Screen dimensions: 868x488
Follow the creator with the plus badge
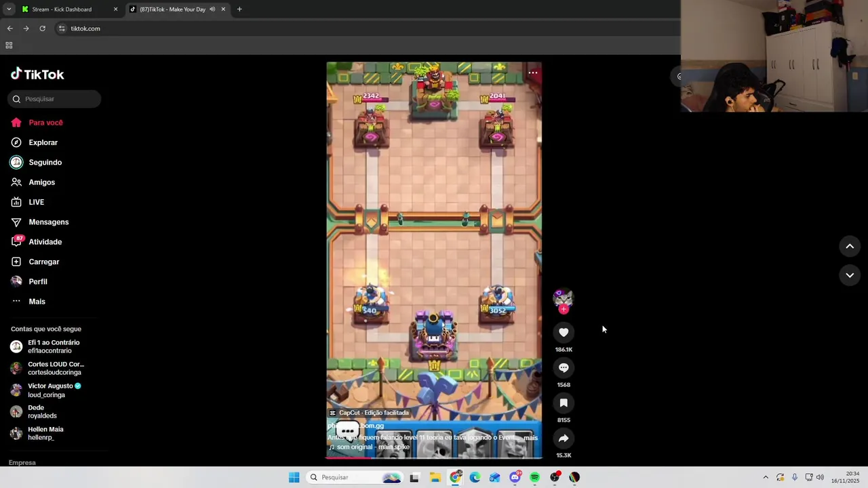click(x=564, y=309)
